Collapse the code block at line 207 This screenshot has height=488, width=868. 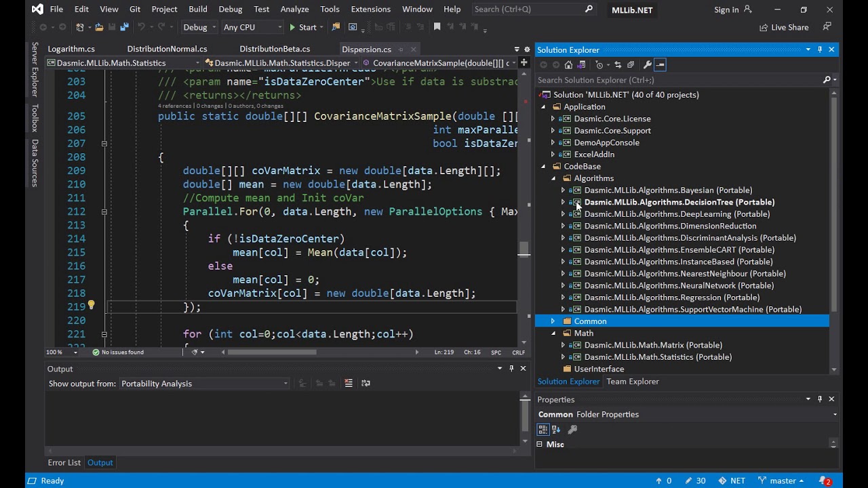pos(104,144)
